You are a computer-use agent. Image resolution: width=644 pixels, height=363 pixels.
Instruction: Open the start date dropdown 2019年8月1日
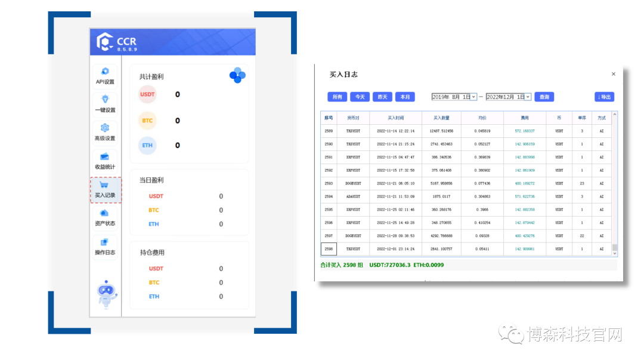[473, 97]
